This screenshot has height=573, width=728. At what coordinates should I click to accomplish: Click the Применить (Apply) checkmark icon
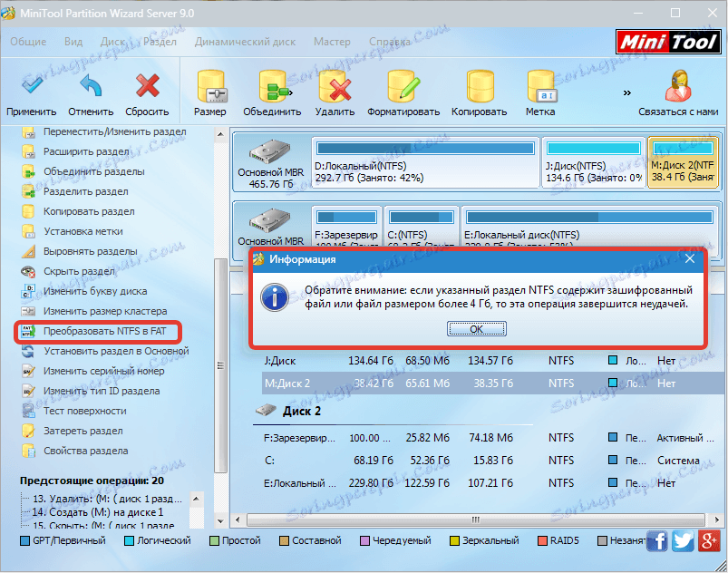[31, 86]
